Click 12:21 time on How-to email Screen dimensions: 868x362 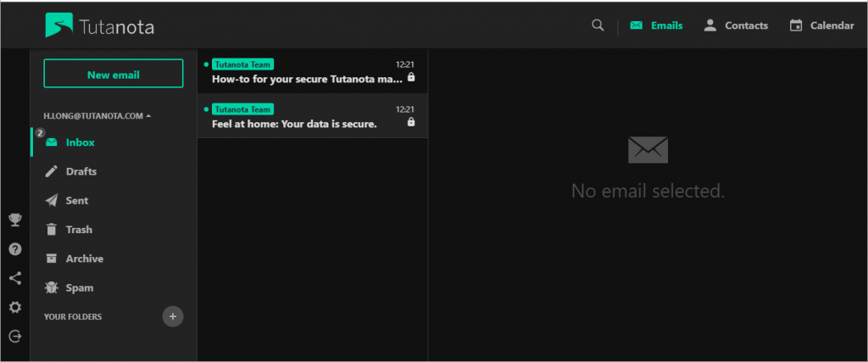click(405, 64)
